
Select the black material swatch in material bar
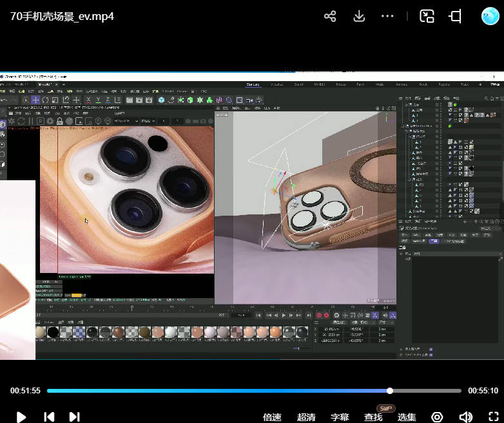pyautogui.click(x=53, y=332)
